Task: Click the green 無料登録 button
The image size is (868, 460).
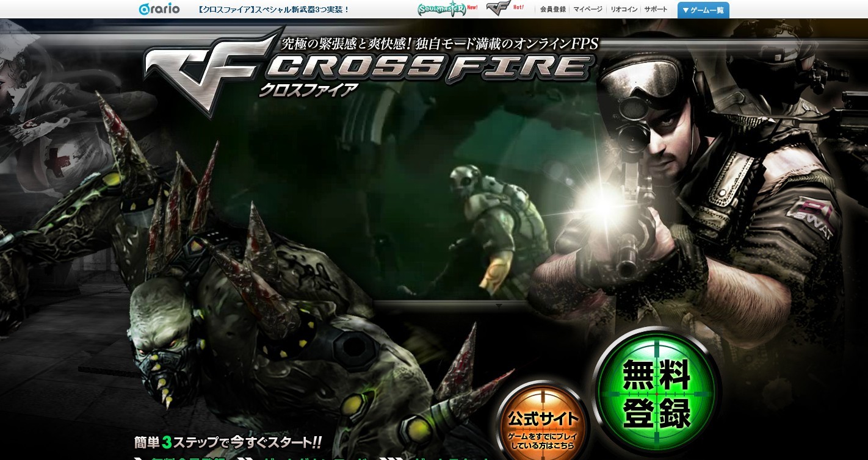Action: tap(657, 392)
